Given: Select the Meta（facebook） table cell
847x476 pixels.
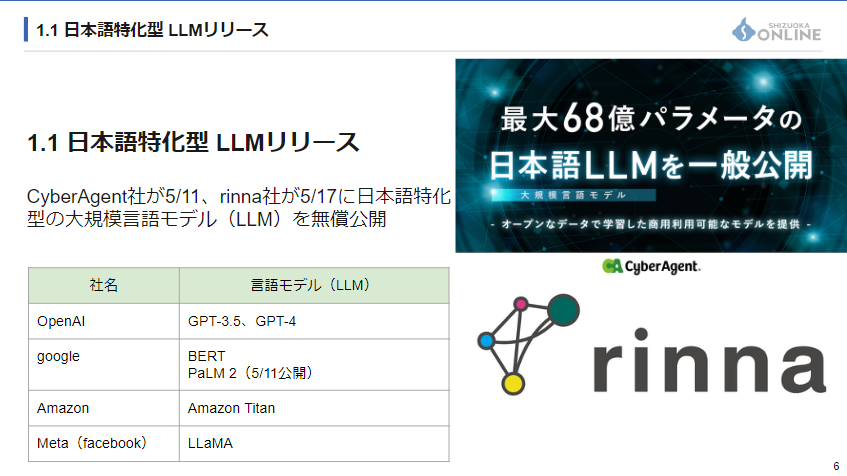Looking at the screenshot, I should pos(104,442).
